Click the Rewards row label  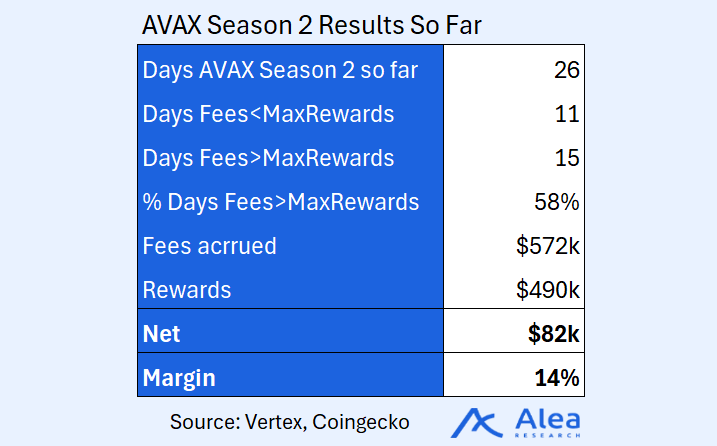(x=187, y=290)
